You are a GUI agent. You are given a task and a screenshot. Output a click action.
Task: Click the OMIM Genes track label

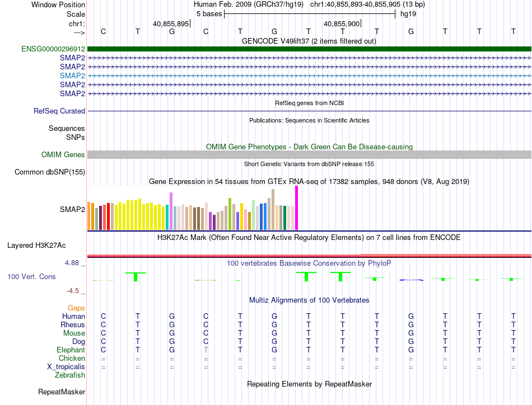click(63, 154)
